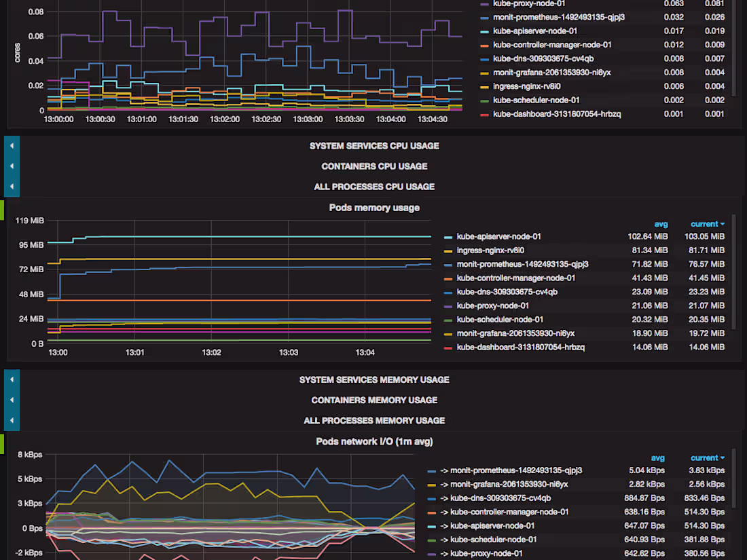Click the purple line icon beside kube-proxy-node-01
This screenshot has width=747, height=560.
click(448, 305)
